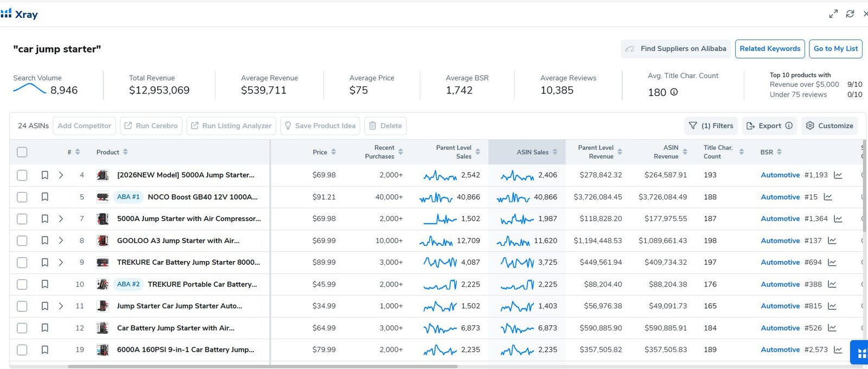Expand variations for row 4 5000A Jump Starter

[61, 175]
